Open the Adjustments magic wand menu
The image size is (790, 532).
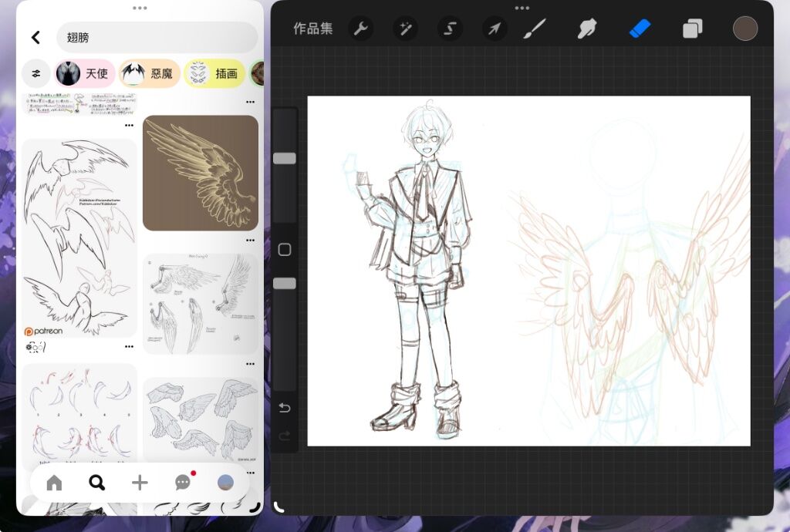[x=405, y=29]
